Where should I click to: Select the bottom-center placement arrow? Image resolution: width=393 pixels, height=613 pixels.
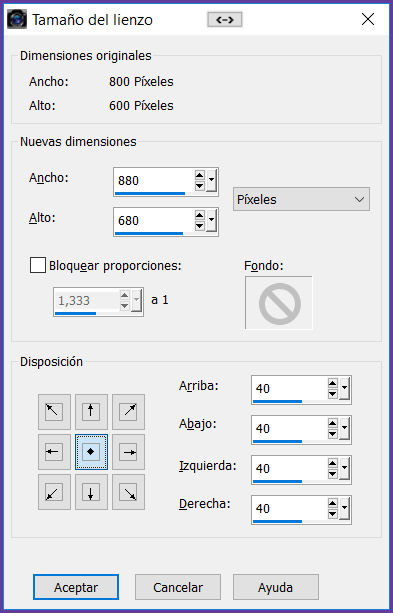pos(91,492)
